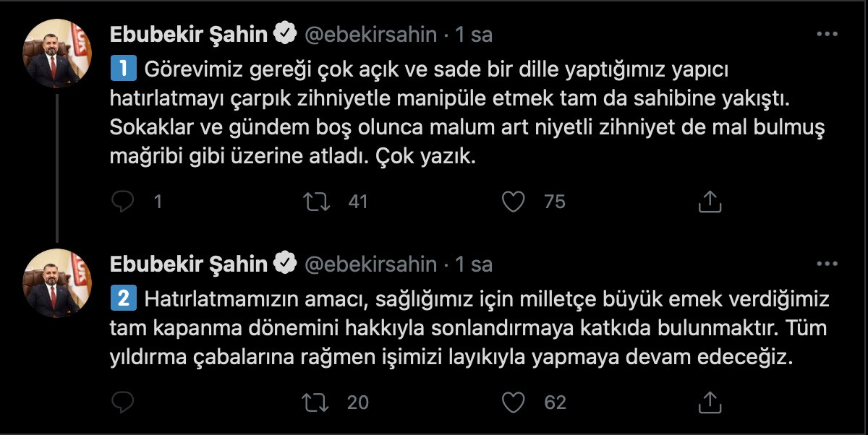Click the retweet icon under the first tweet
The image size is (868, 435).
coord(316,202)
